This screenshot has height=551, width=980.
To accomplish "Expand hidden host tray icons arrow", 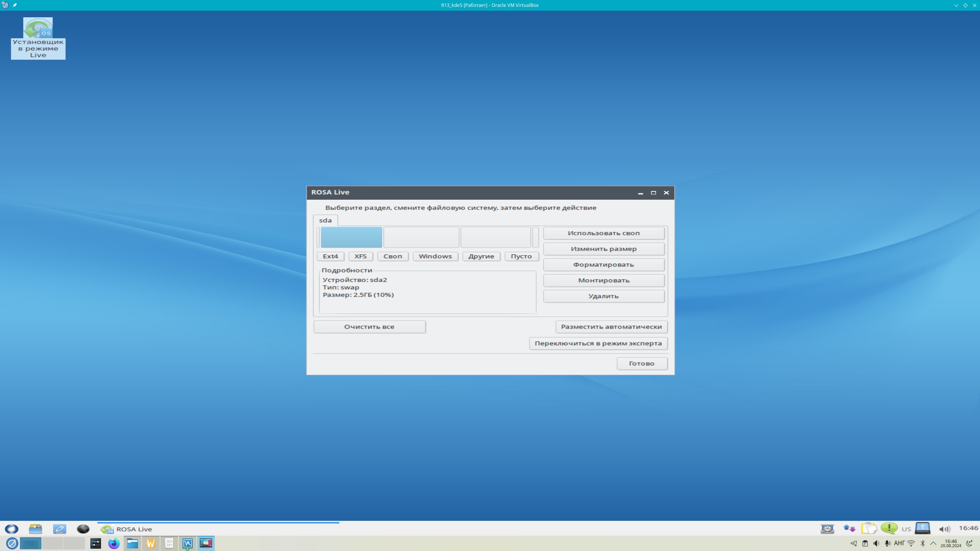I will pyautogui.click(x=933, y=543).
